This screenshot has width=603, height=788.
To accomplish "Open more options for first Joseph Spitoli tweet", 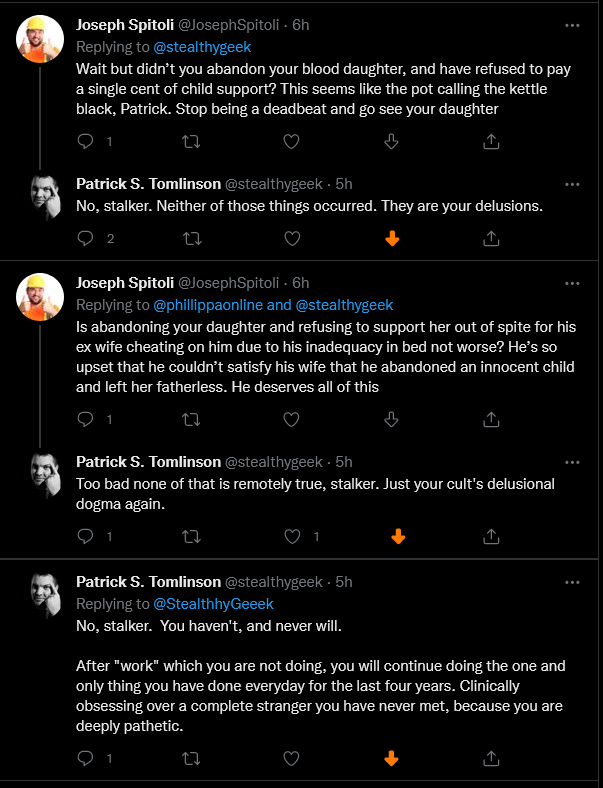I will (x=572, y=25).
